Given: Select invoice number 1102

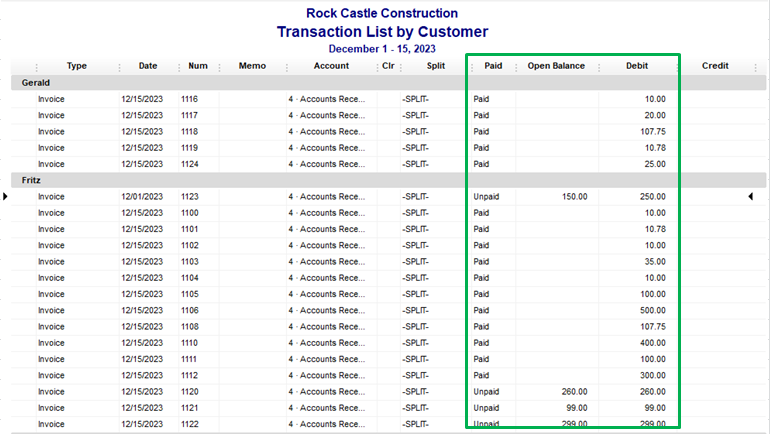Looking at the screenshot, I should 190,245.
